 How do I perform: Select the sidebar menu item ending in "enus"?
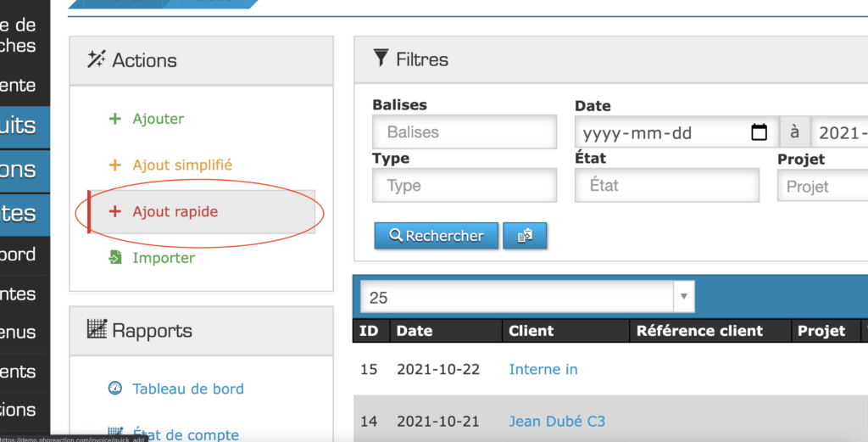pyautogui.click(x=19, y=333)
